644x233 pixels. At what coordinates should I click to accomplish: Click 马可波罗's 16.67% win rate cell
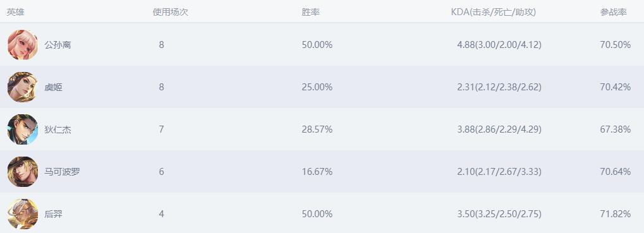317,172
